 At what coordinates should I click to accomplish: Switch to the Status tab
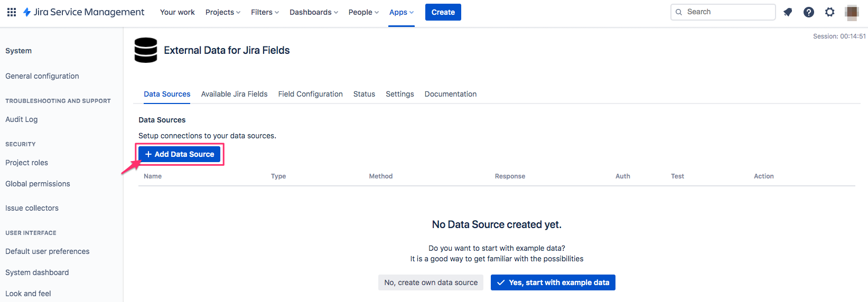pos(364,94)
